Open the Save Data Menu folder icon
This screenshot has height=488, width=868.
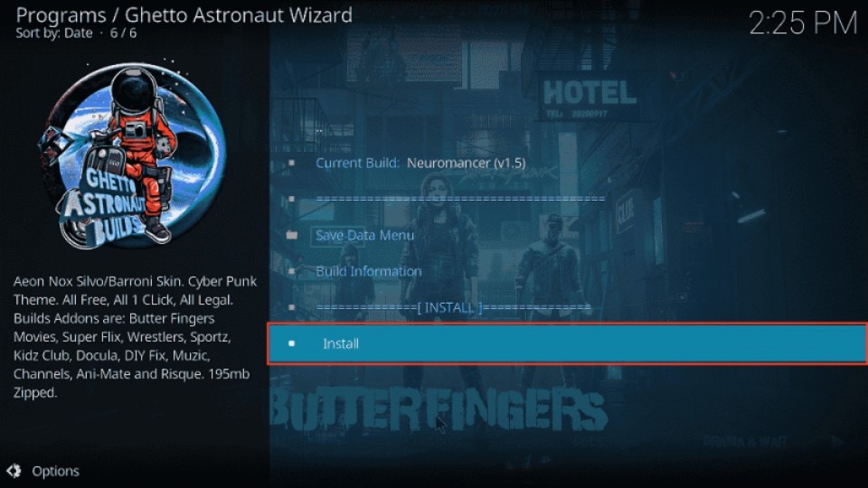click(x=292, y=235)
